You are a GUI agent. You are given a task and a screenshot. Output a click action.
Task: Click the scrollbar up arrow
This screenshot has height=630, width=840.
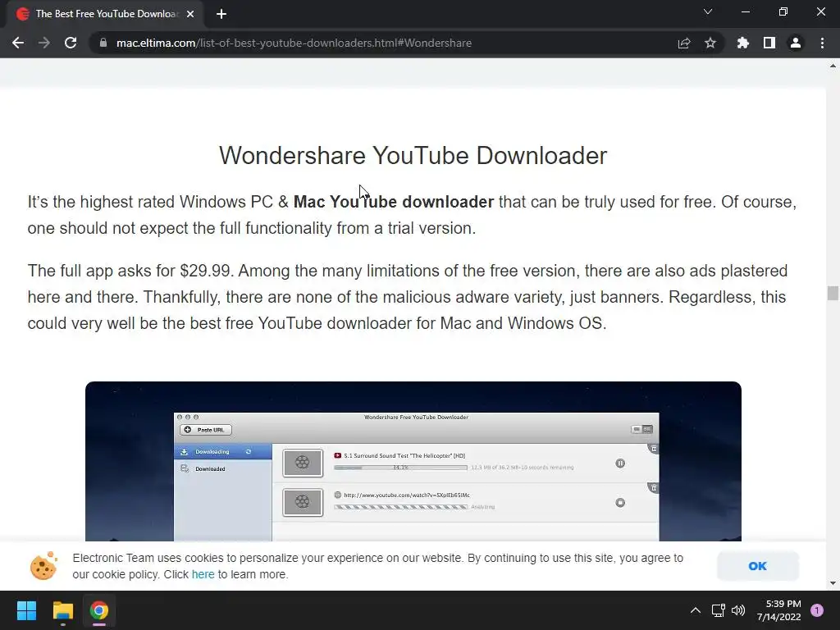(x=833, y=66)
